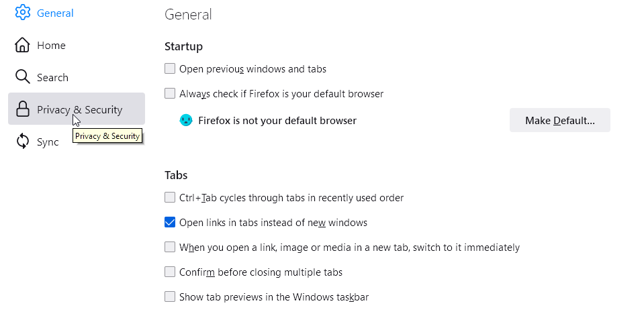644x324 pixels.
Task: Go to the Search settings category
Action: [52, 78]
